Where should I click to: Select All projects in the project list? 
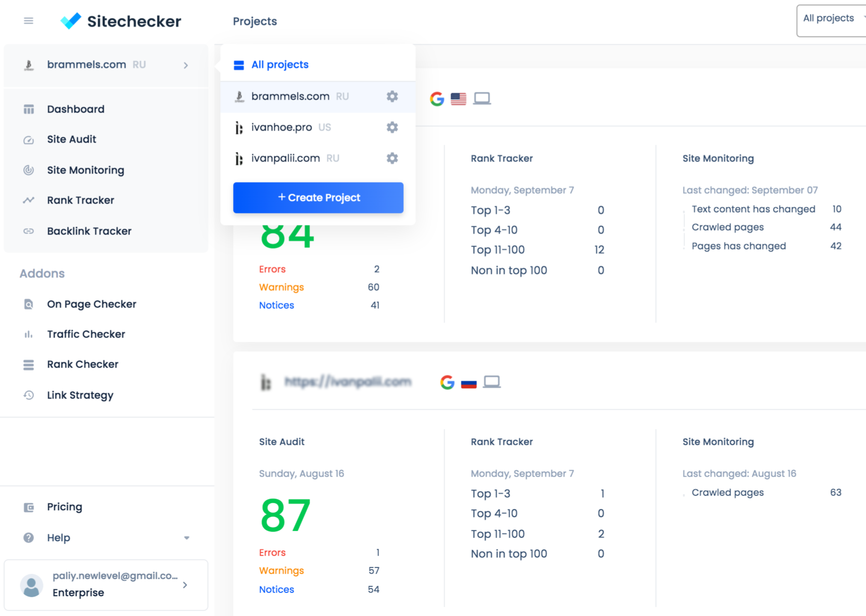point(280,65)
